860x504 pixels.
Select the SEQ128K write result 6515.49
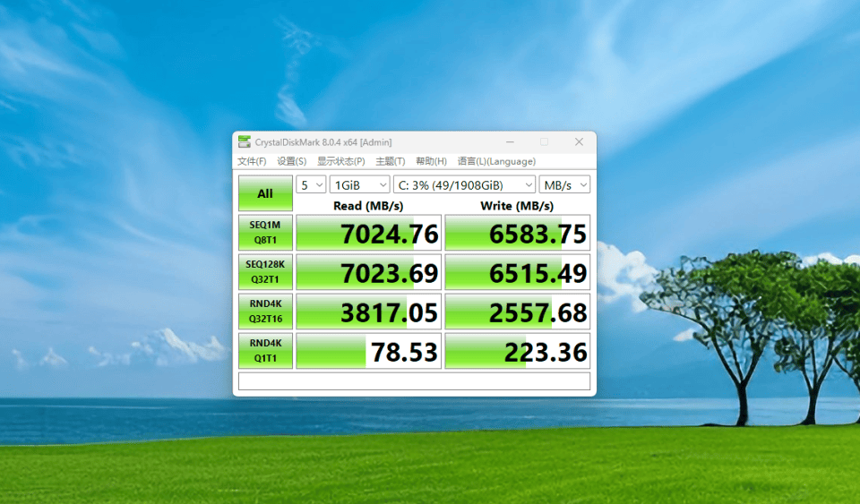click(x=517, y=272)
